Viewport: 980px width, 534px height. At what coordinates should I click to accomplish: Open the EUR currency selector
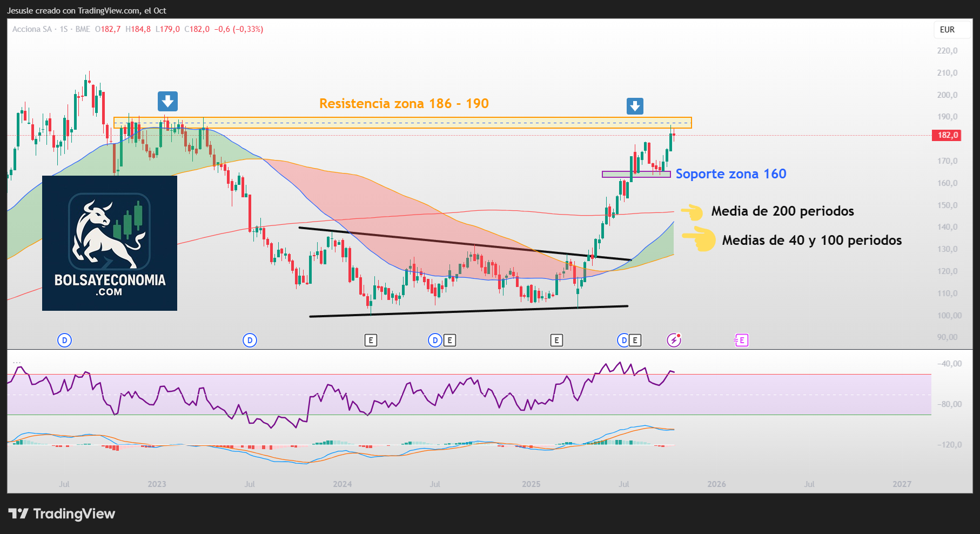coord(947,30)
